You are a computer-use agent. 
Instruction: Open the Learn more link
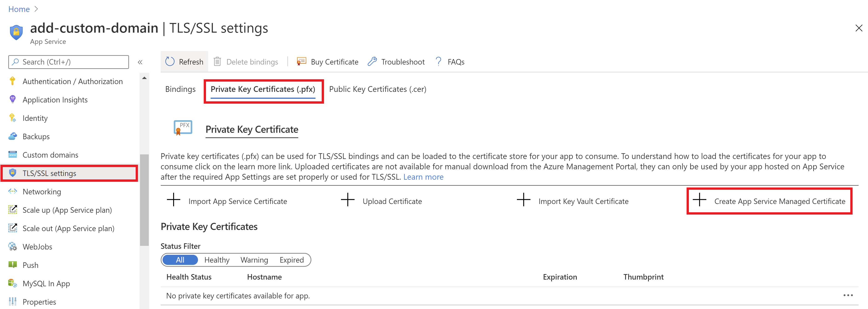pyautogui.click(x=423, y=177)
